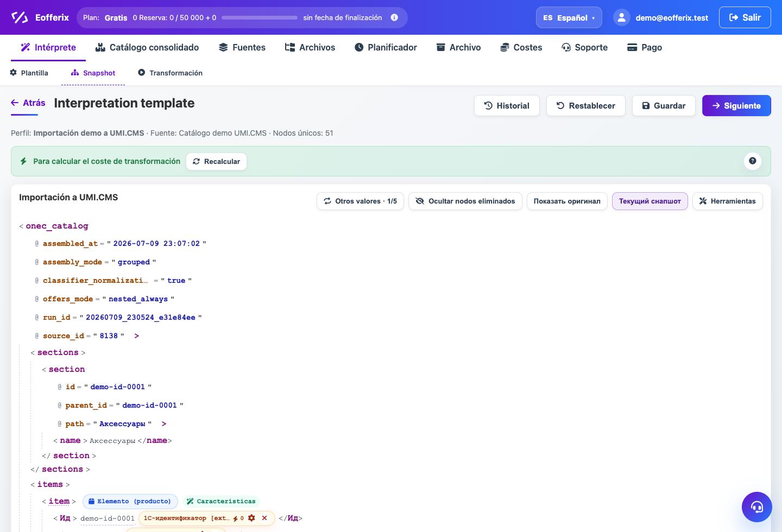Open gear settings on 1С-идентификатор mapping
This screenshot has height=532, width=782.
click(251, 518)
